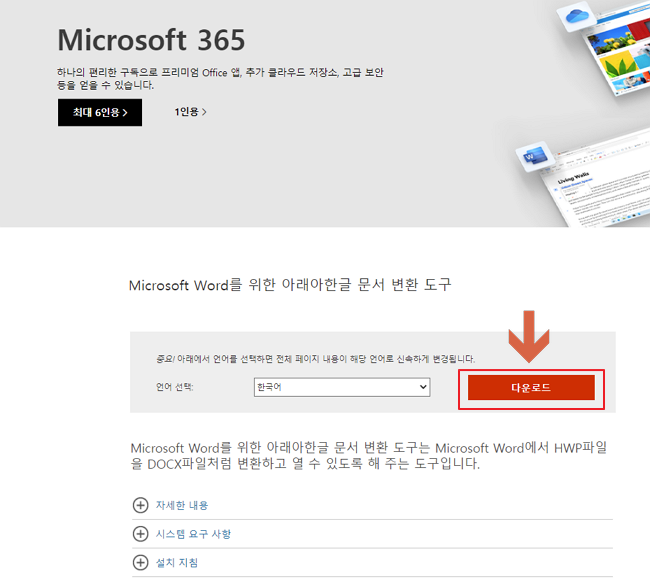
Task: Click the plus icon beside 설치 지침
Action: click(141, 563)
